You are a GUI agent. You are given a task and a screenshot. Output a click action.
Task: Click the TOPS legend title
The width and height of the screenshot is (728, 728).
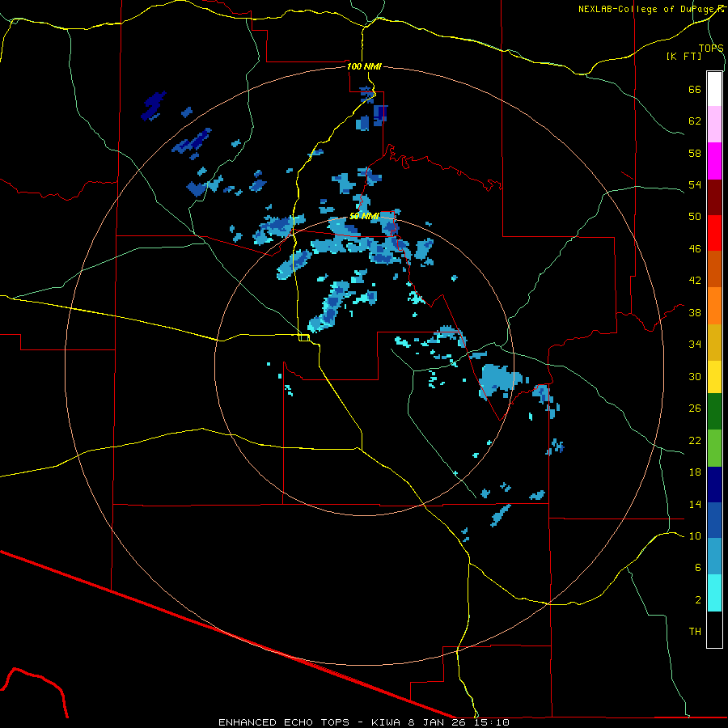[x=711, y=48]
